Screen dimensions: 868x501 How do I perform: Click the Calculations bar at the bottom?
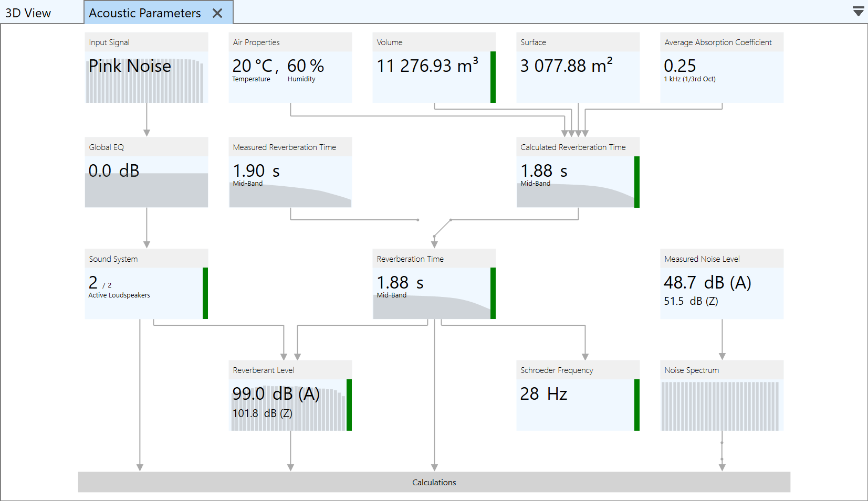pos(434,482)
